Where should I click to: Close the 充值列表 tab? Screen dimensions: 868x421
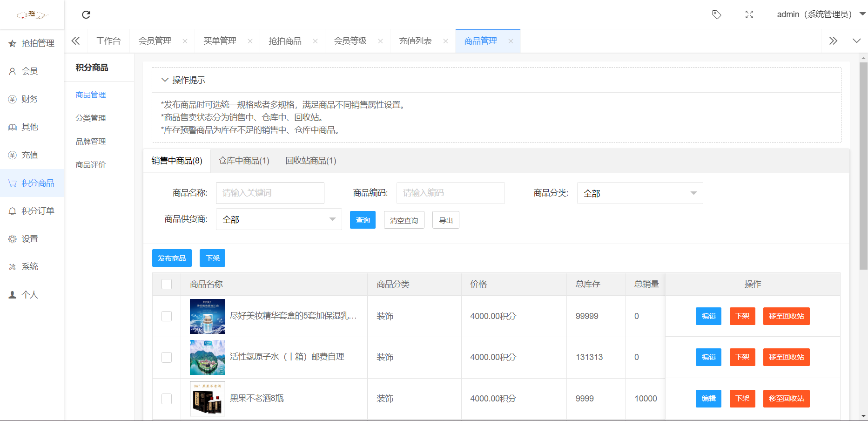[445, 41]
